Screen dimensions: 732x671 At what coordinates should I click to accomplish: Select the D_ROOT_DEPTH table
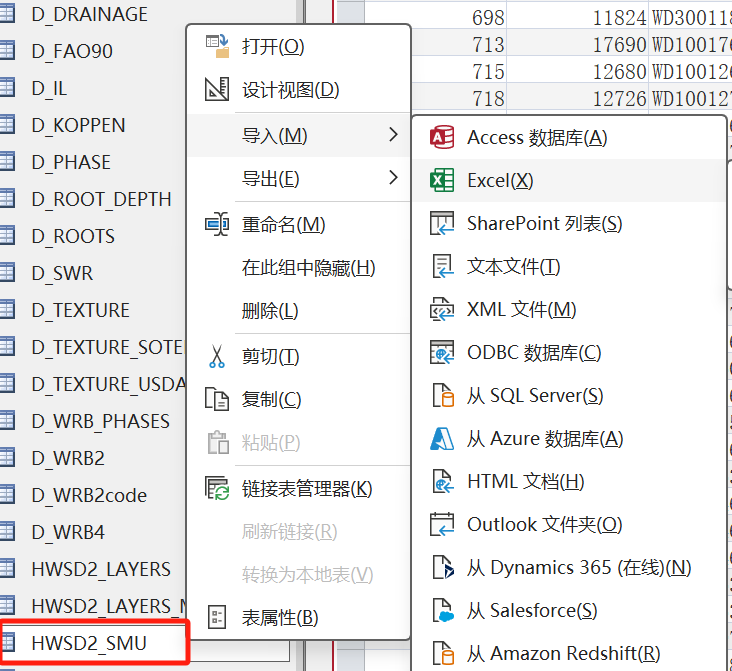click(101, 199)
